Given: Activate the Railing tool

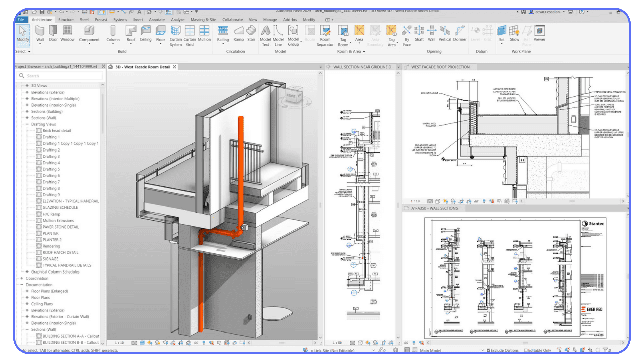Looking at the screenshot, I should pyautogui.click(x=223, y=34).
